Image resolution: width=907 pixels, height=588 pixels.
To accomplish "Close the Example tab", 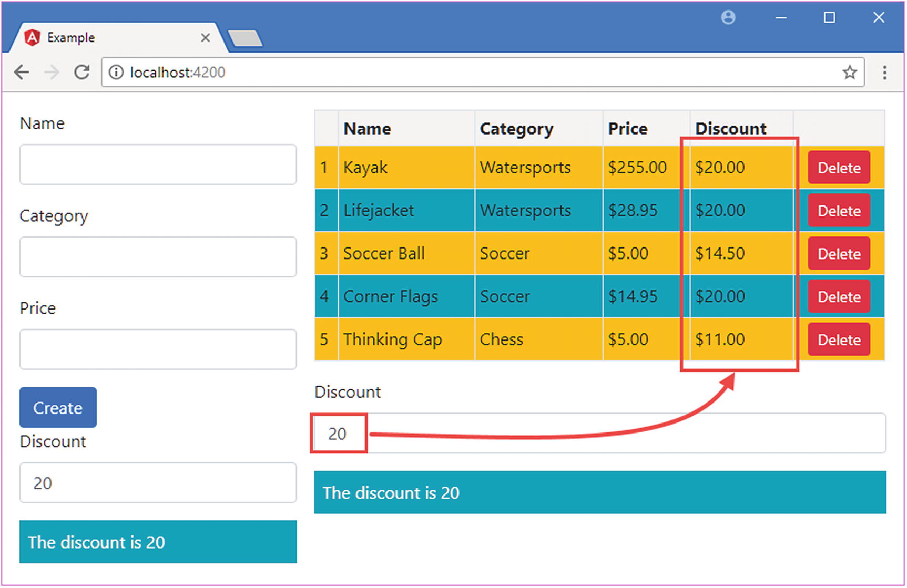I will [205, 38].
